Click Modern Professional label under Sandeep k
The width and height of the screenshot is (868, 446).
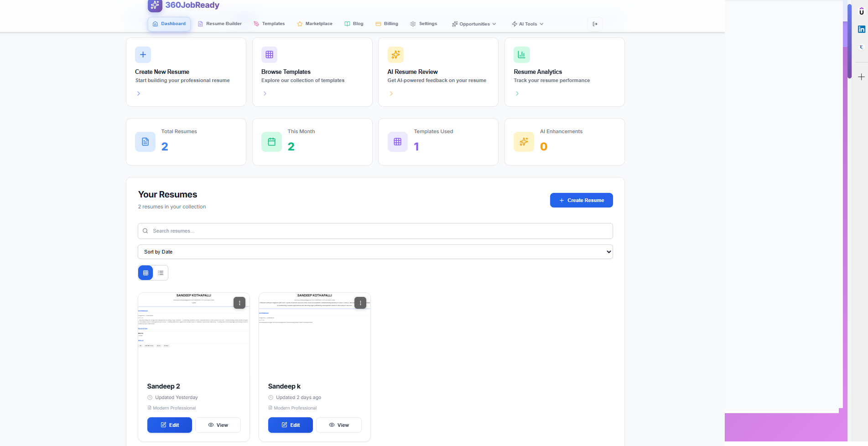pyautogui.click(x=295, y=408)
